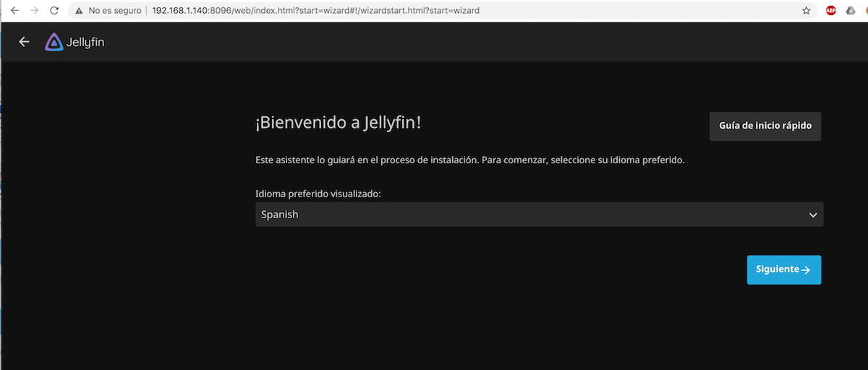The image size is (868, 370).
Task: Click the Jellyfin name text in header
Action: (x=85, y=43)
